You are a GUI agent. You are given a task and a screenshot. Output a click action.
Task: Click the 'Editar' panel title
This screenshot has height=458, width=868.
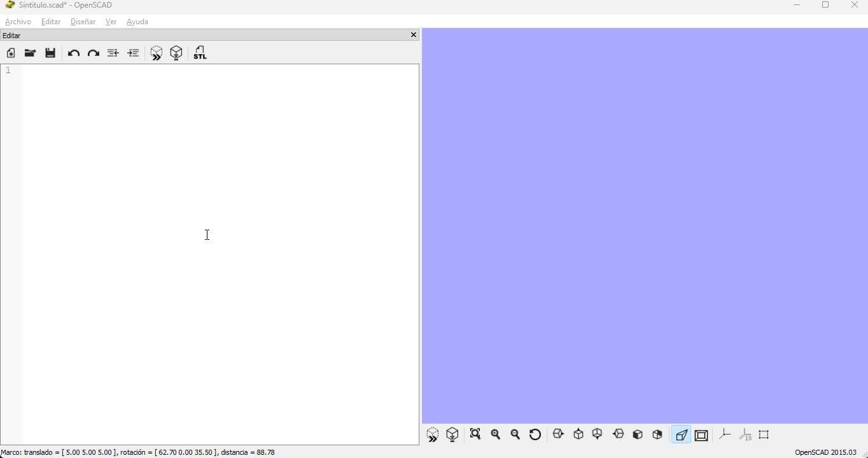pos(11,36)
